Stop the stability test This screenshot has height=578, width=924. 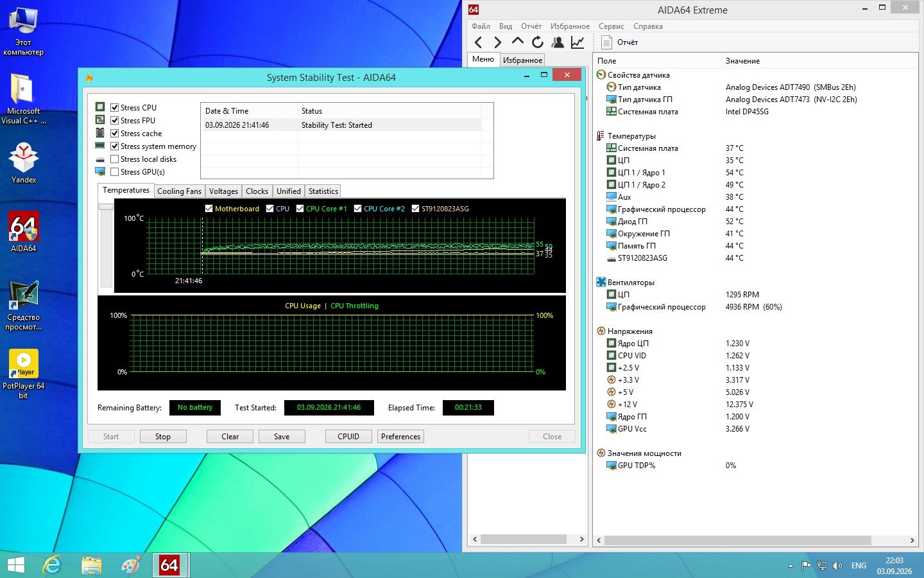(x=163, y=437)
